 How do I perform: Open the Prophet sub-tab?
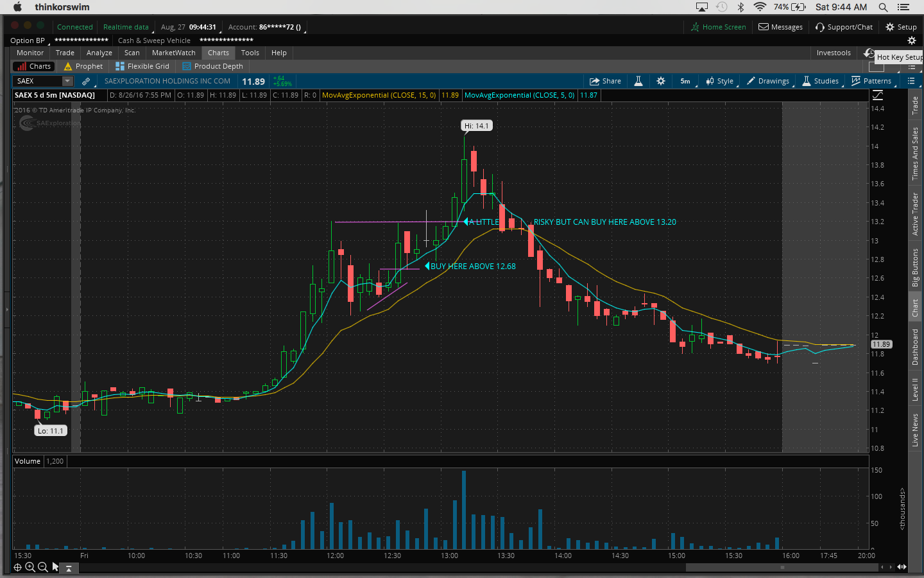pyautogui.click(x=83, y=66)
